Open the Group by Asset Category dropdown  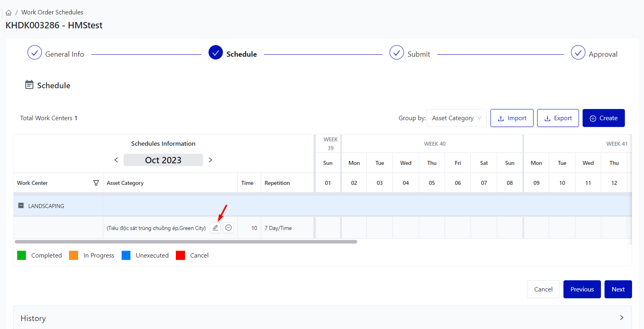coord(457,118)
